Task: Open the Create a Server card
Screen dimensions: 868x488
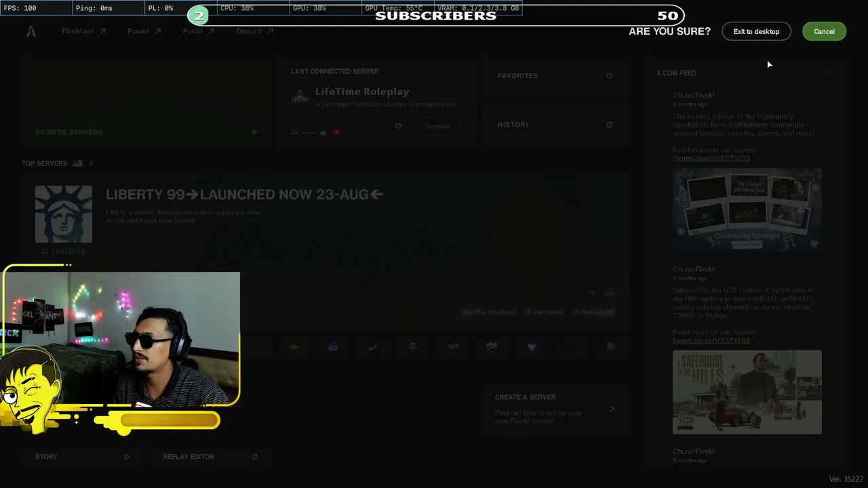Action: 557,409
